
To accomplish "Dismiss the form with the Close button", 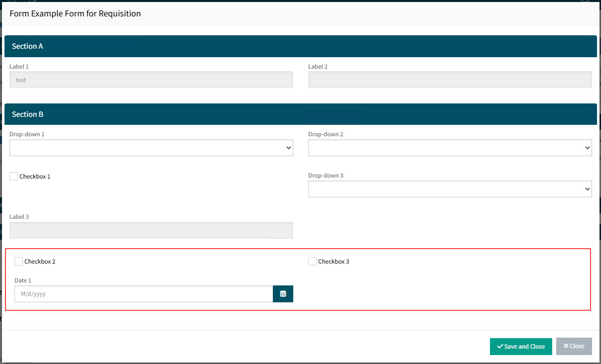I will click(574, 347).
